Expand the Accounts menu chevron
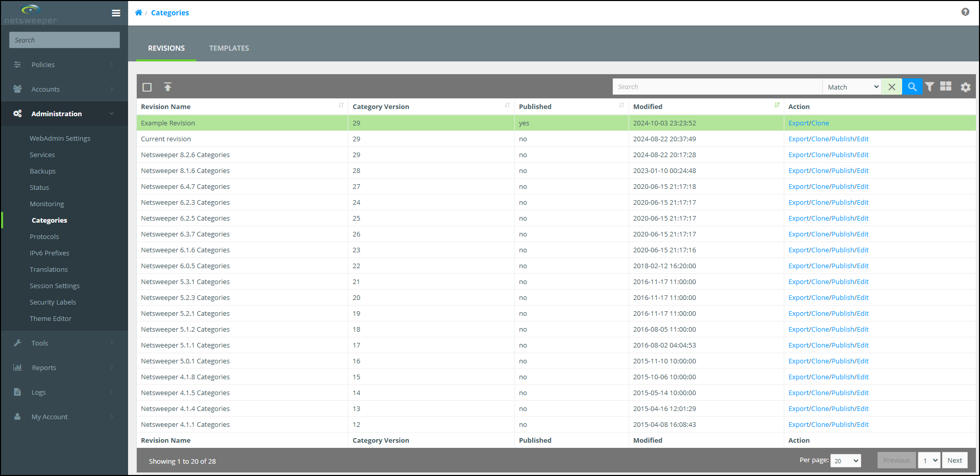The height and width of the screenshot is (476, 980). click(112, 89)
